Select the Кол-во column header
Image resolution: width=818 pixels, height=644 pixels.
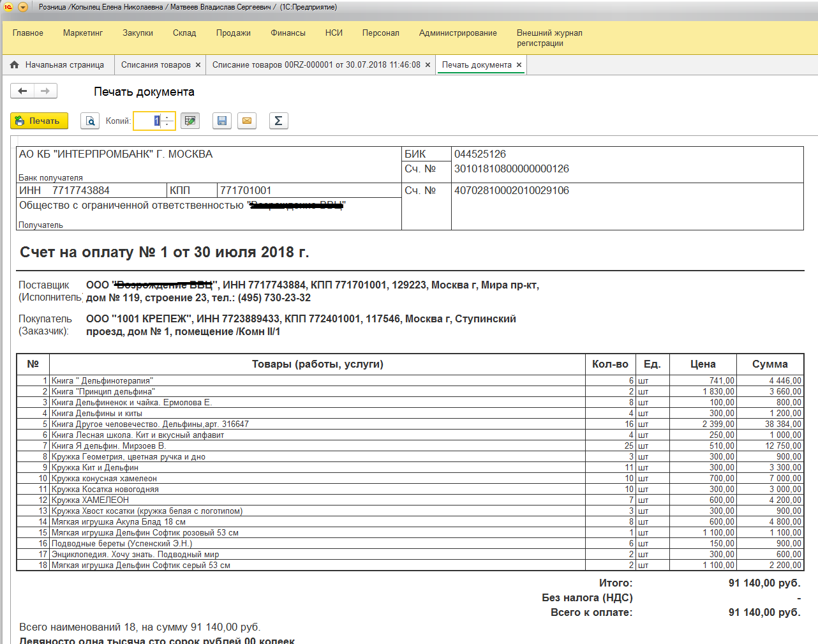click(610, 364)
